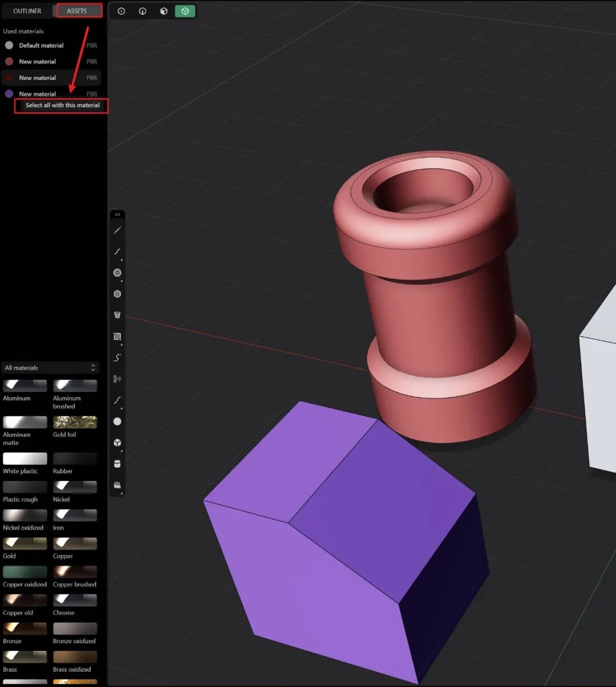Select the Spiral tool in toolbar

pos(117,315)
